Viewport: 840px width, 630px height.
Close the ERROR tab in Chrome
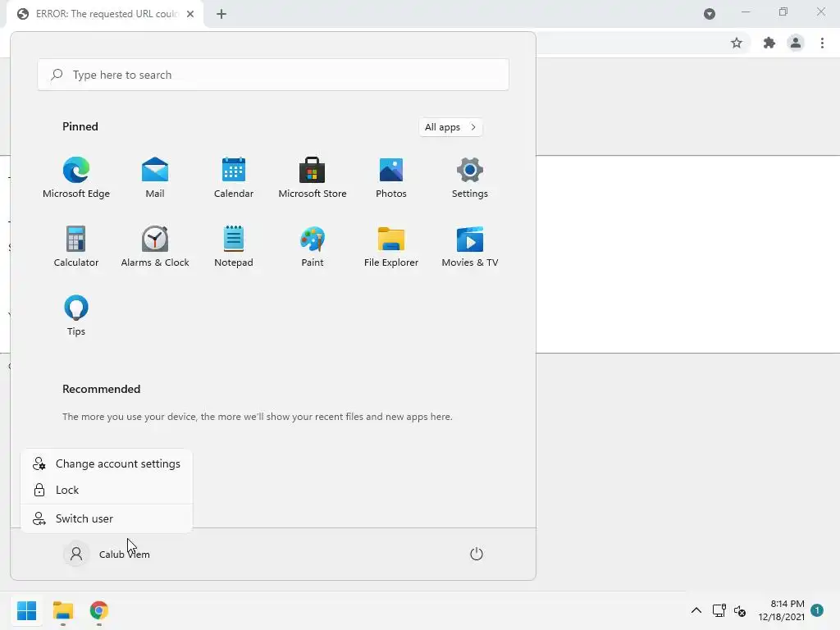(x=190, y=14)
